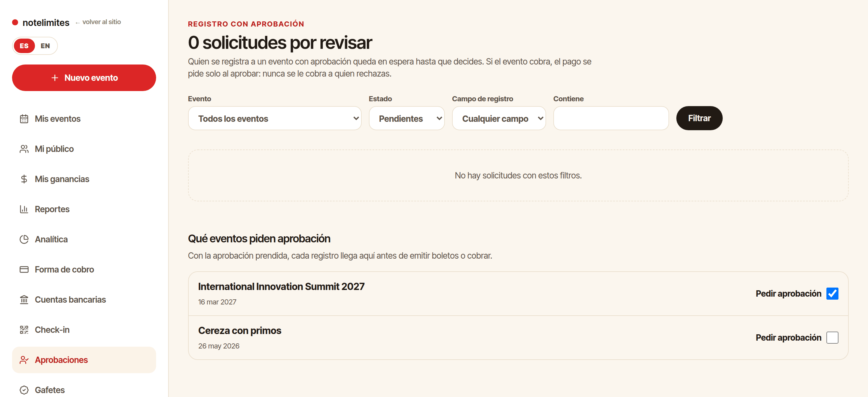Click the people icon beside Mi público
Image resolution: width=868 pixels, height=397 pixels.
[24, 149]
